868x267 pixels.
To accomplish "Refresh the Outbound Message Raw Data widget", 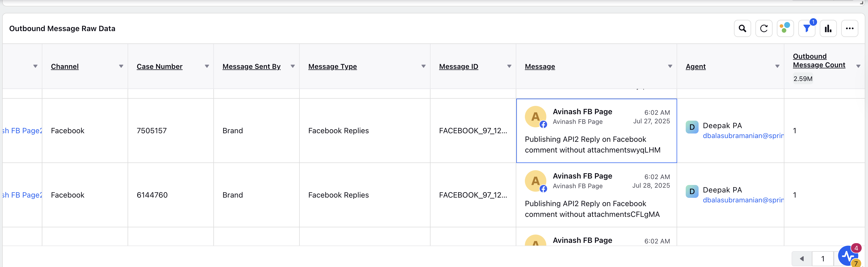I will pyautogui.click(x=764, y=29).
